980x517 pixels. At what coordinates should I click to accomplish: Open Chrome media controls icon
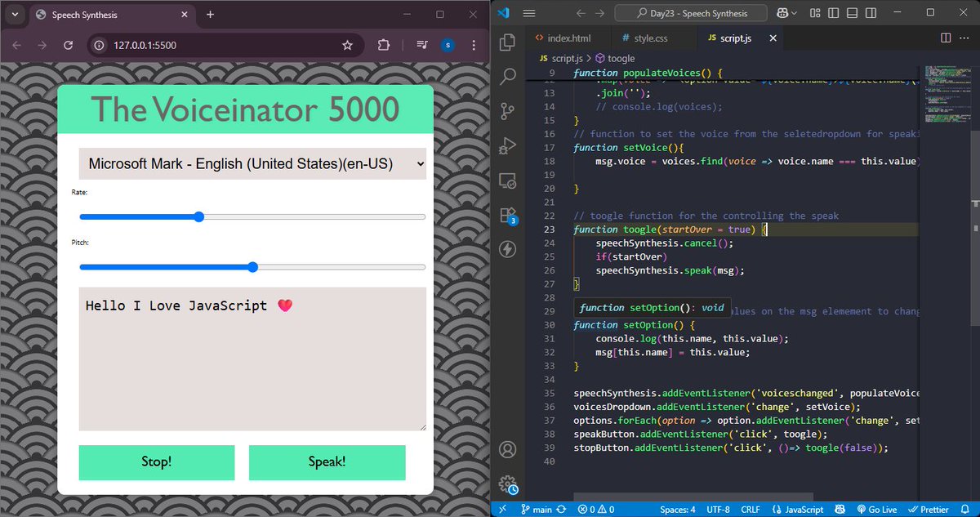[422, 45]
